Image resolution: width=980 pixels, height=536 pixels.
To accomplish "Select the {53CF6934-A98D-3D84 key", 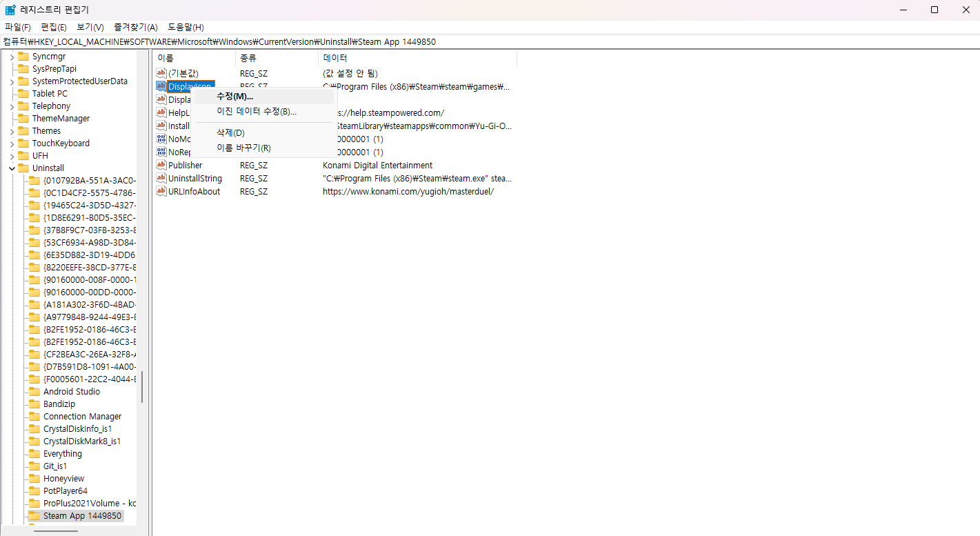I will 89,242.
